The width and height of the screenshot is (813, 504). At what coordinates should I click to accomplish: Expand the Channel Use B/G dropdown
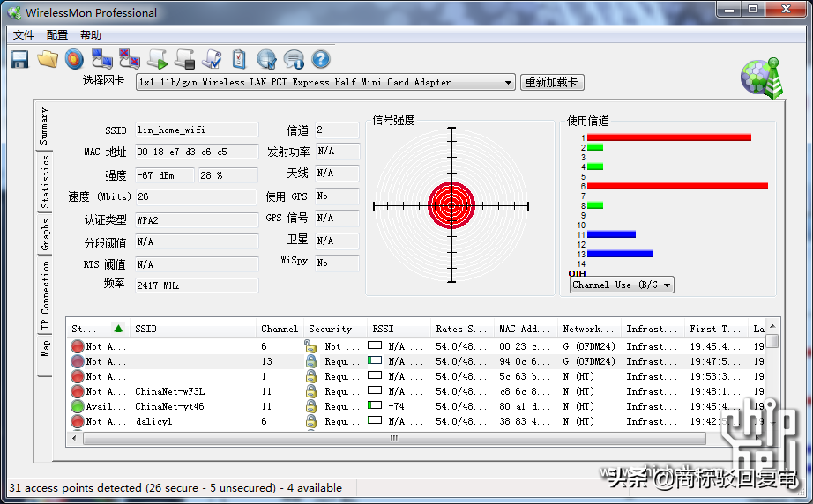pyautogui.click(x=667, y=285)
